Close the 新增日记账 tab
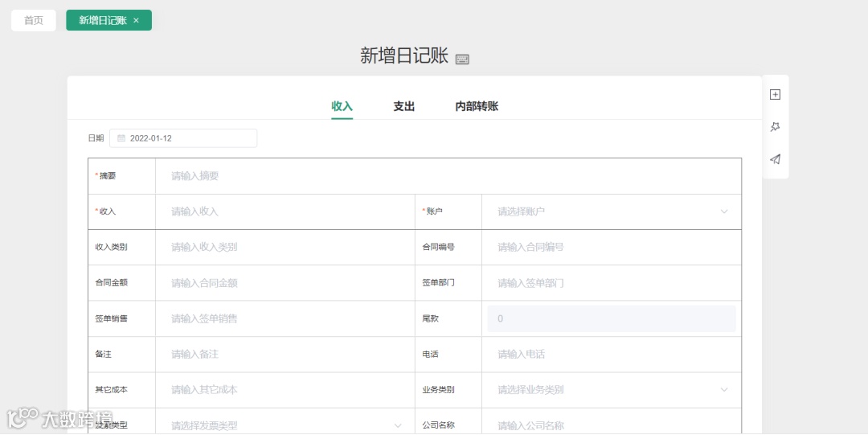This screenshot has height=435, width=868. tap(136, 20)
